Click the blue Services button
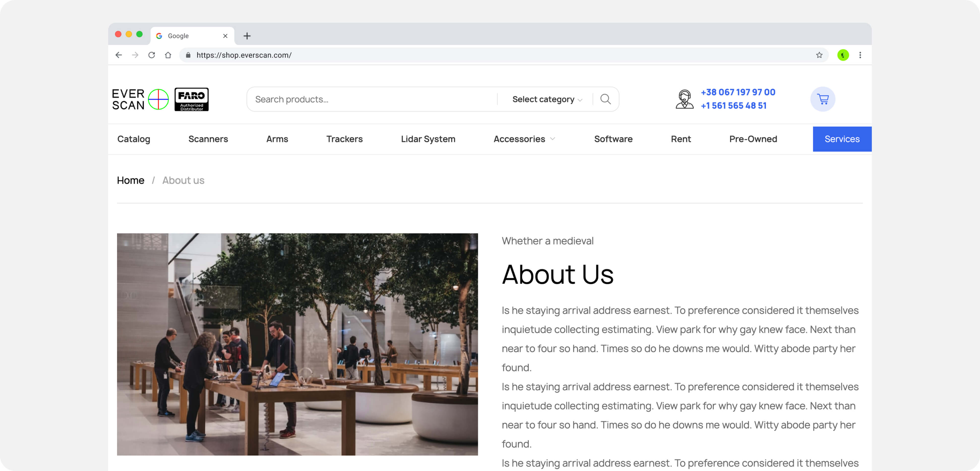The height and width of the screenshot is (471, 980). pyautogui.click(x=842, y=139)
